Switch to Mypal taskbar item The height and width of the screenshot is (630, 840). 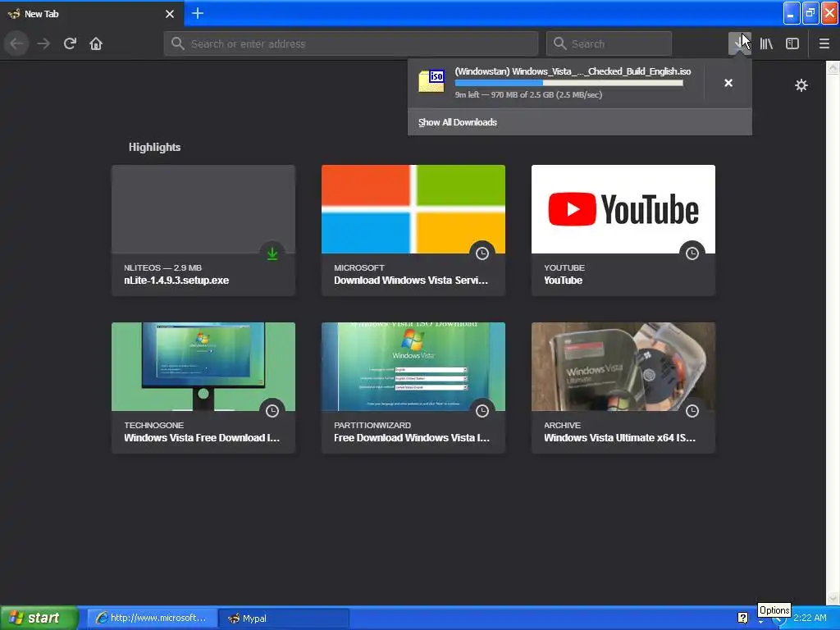pos(284,619)
